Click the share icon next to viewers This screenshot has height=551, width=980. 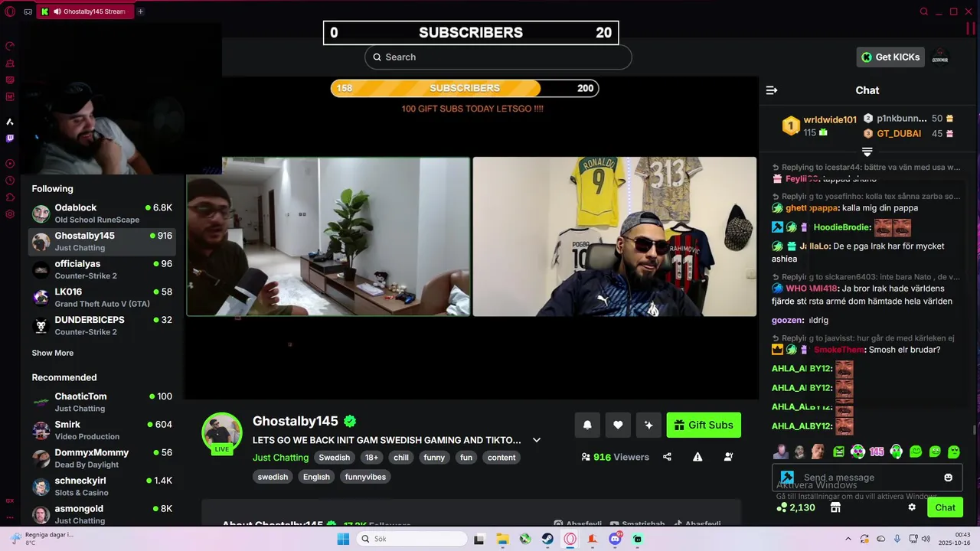click(667, 457)
